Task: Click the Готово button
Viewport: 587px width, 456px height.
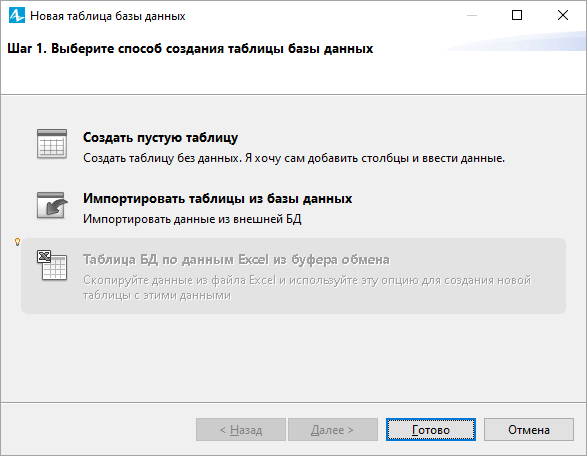Action: (x=431, y=430)
